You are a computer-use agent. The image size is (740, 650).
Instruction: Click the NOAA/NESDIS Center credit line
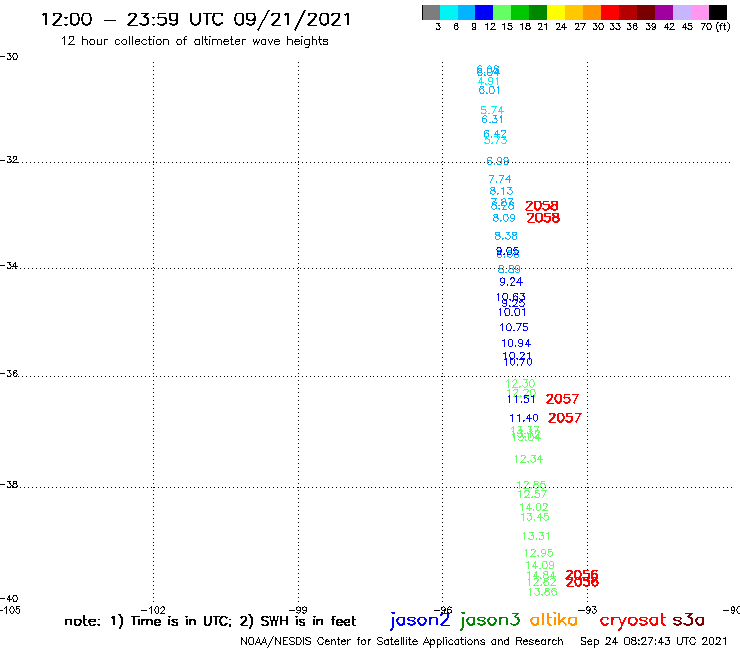(x=402, y=641)
